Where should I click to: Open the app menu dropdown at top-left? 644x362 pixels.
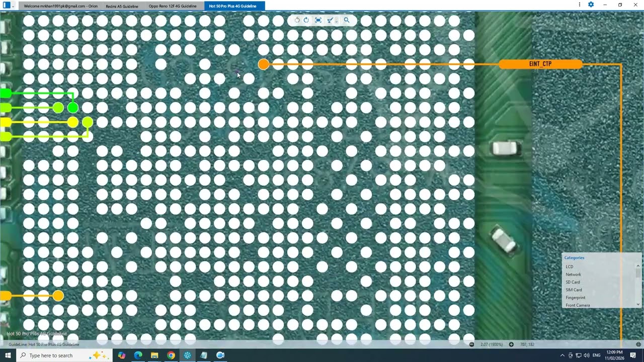click(x=13, y=6)
